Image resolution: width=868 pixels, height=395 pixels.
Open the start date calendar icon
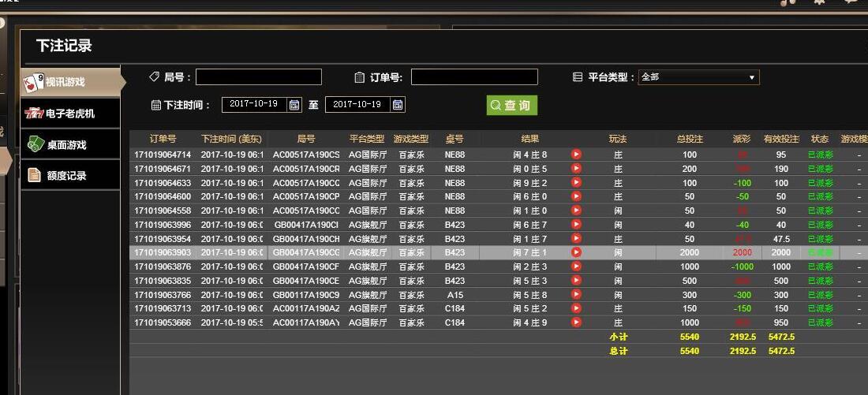coord(294,105)
